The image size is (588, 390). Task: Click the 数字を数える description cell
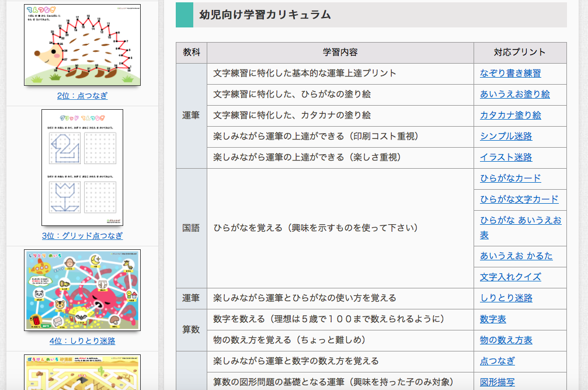pyautogui.click(x=340, y=319)
